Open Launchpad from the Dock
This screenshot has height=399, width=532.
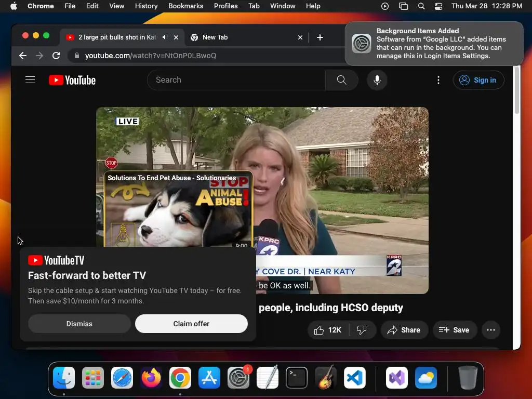coord(93,378)
